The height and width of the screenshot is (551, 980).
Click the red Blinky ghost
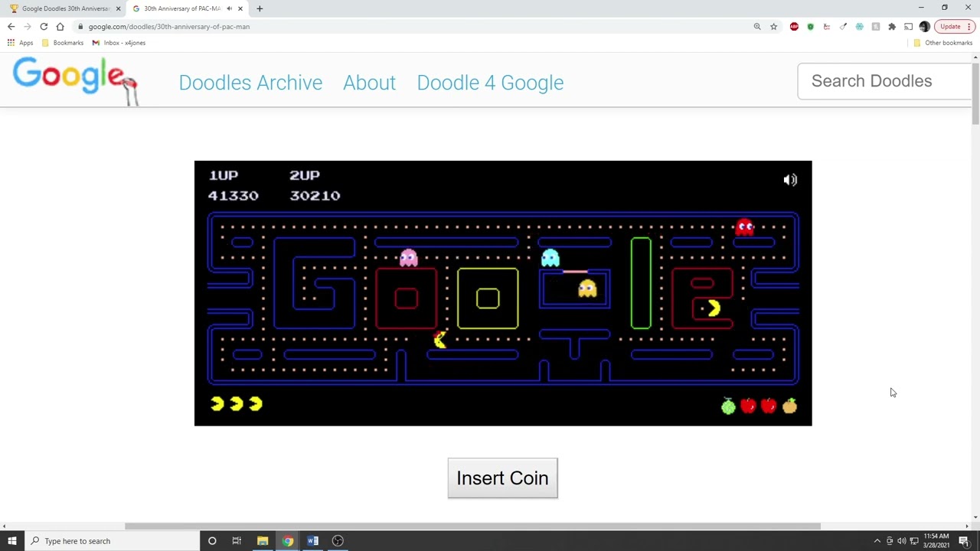744,227
